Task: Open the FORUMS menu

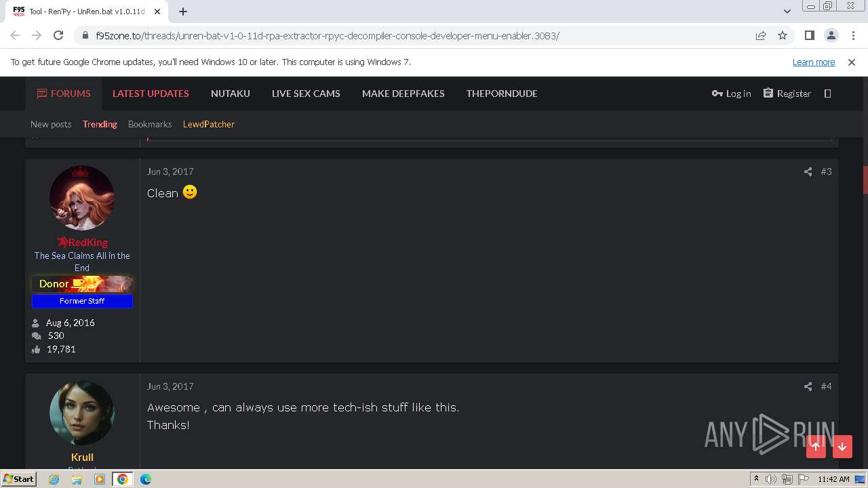Action: pos(64,94)
